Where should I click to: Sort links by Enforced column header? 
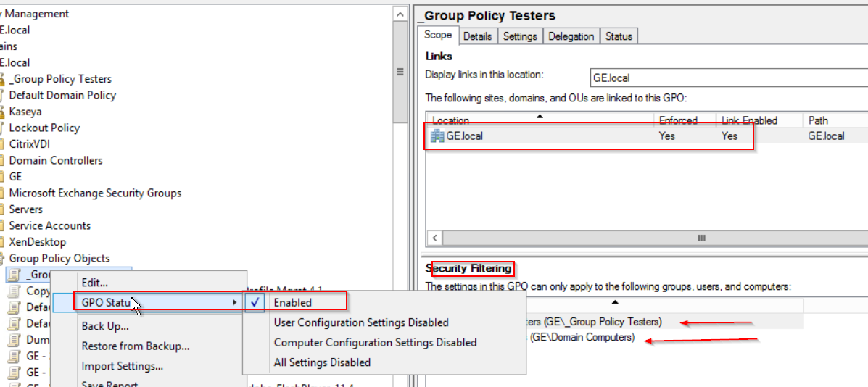click(685, 120)
